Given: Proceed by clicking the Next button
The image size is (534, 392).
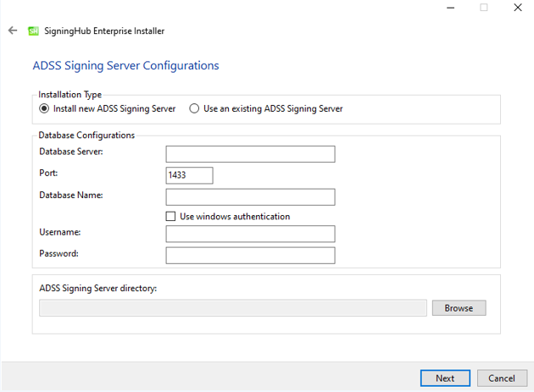Looking at the screenshot, I should point(445,378).
